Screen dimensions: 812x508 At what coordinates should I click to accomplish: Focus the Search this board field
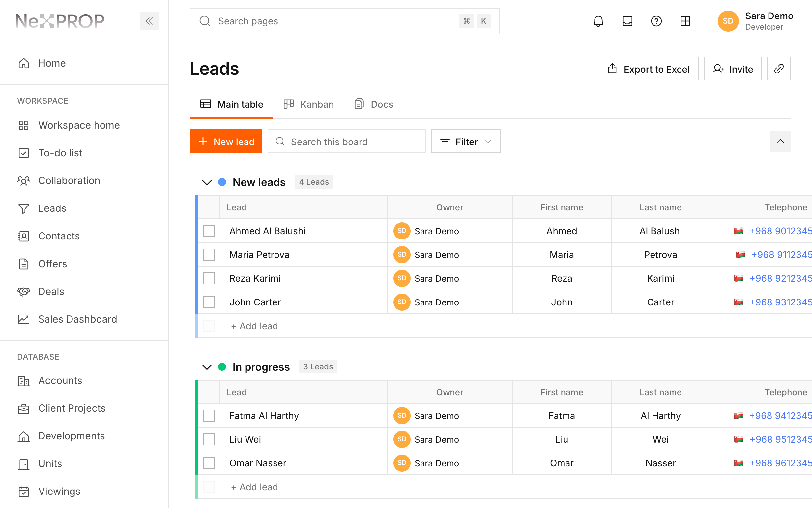[347, 142]
